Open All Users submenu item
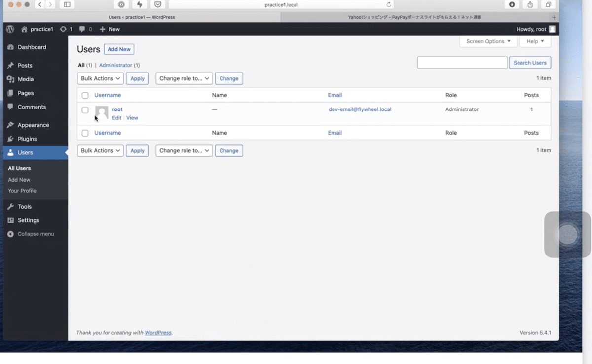Image resolution: width=592 pixels, height=364 pixels. (x=19, y=168)
